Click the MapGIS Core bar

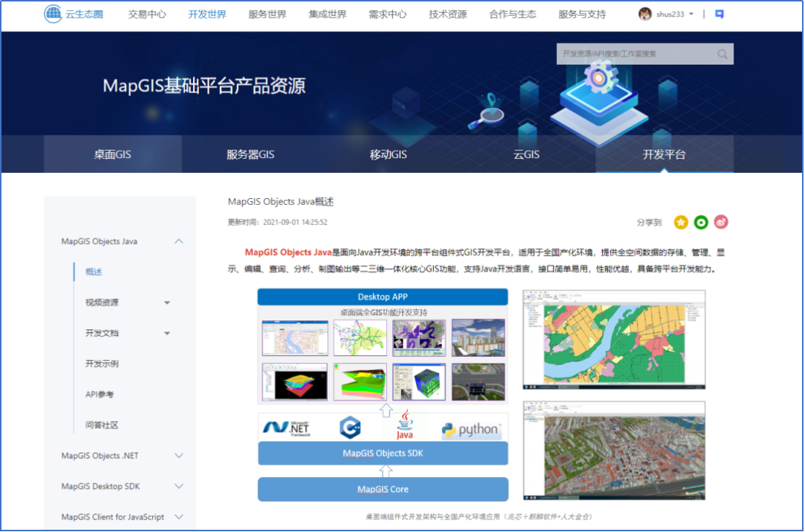pos(383,490)
